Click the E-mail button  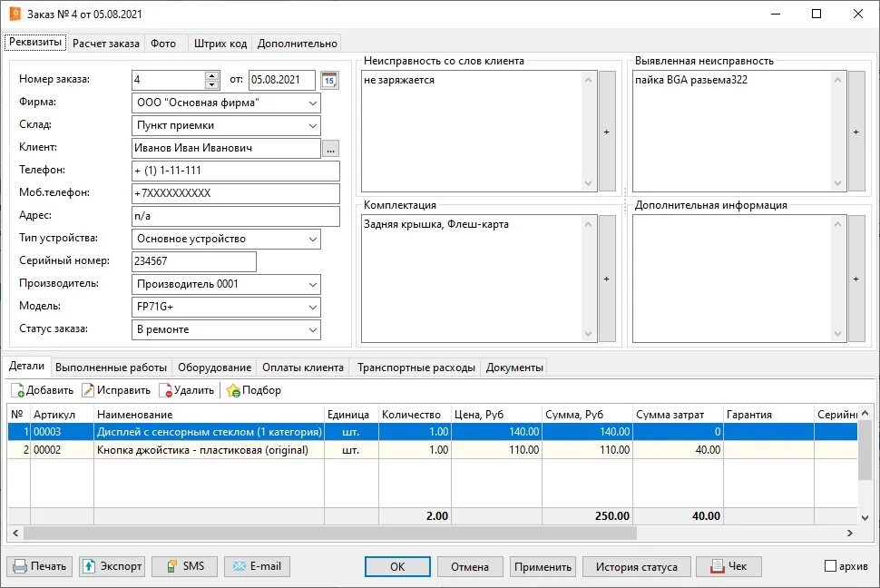pos(258,566)
